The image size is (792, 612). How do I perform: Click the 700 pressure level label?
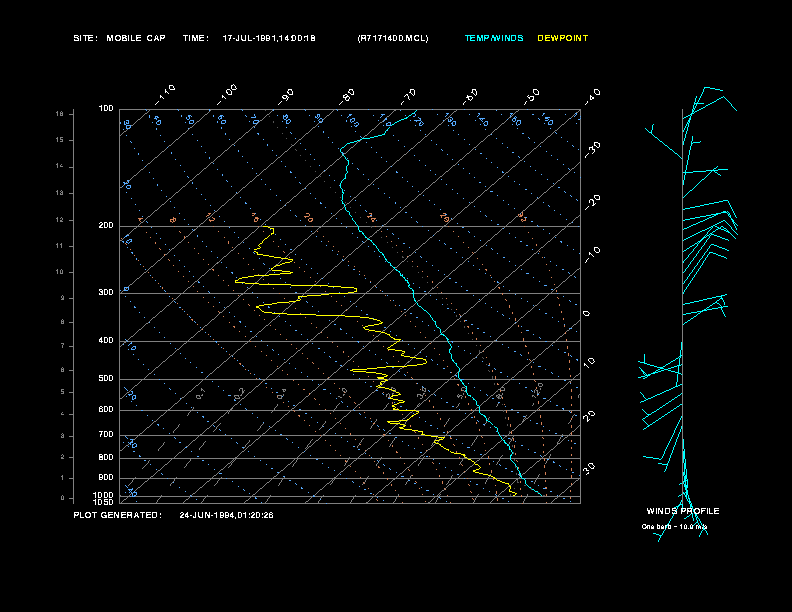tap(106, 435)
